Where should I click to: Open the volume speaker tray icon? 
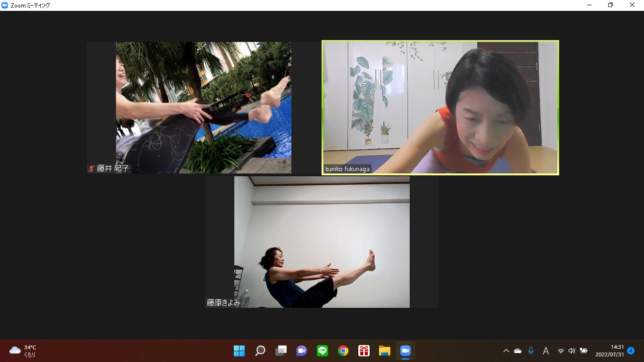pos(572,351)
